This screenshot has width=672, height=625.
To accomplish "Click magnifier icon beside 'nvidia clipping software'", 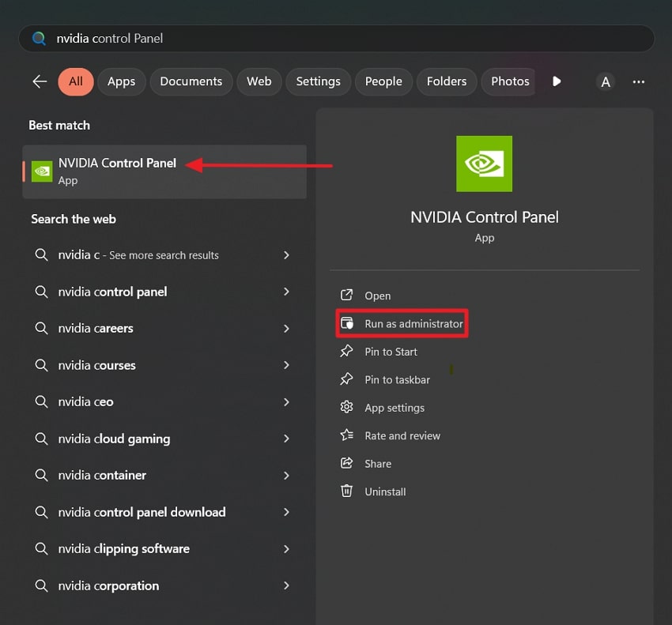I will coord(41,548).
